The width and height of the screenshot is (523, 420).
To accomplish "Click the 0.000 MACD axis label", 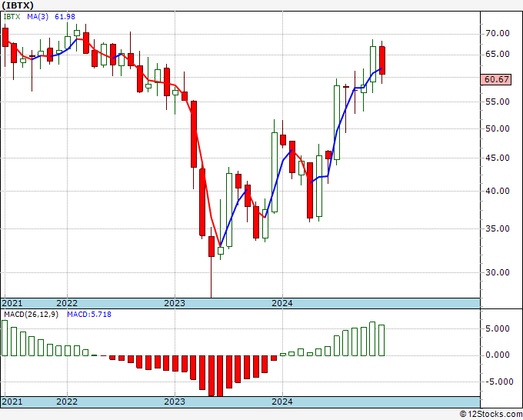I will [x=498, y=355].
